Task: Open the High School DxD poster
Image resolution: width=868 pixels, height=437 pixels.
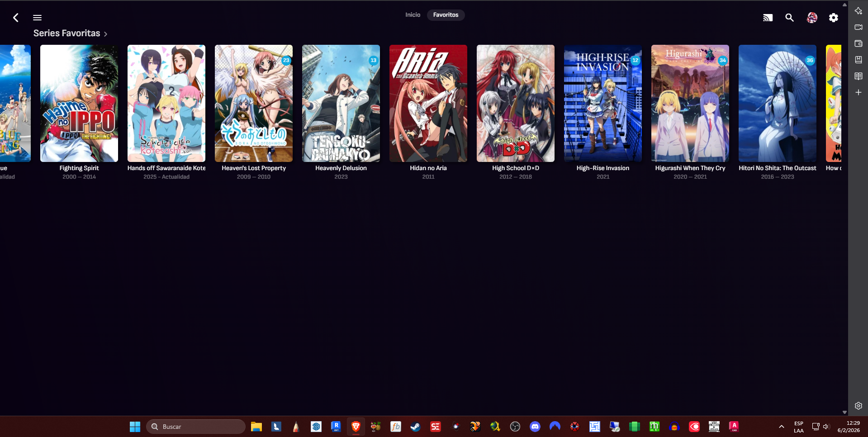Action: (x=516, y=103)
